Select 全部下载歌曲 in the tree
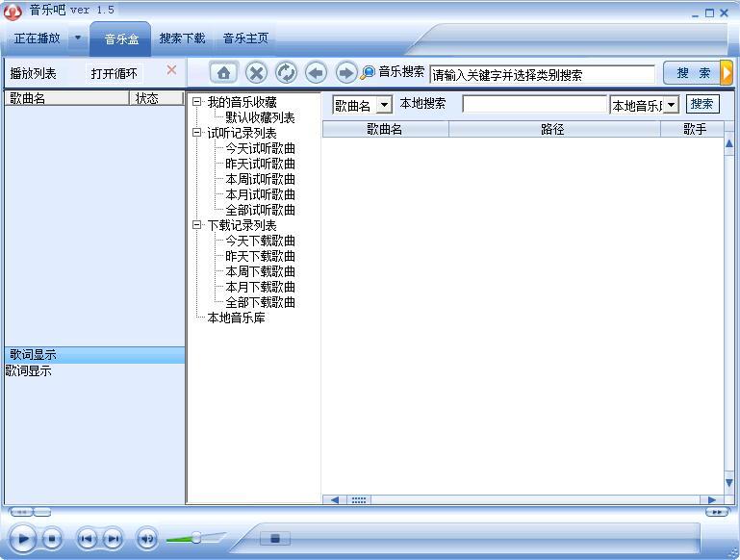 click(x=260, y=302)
